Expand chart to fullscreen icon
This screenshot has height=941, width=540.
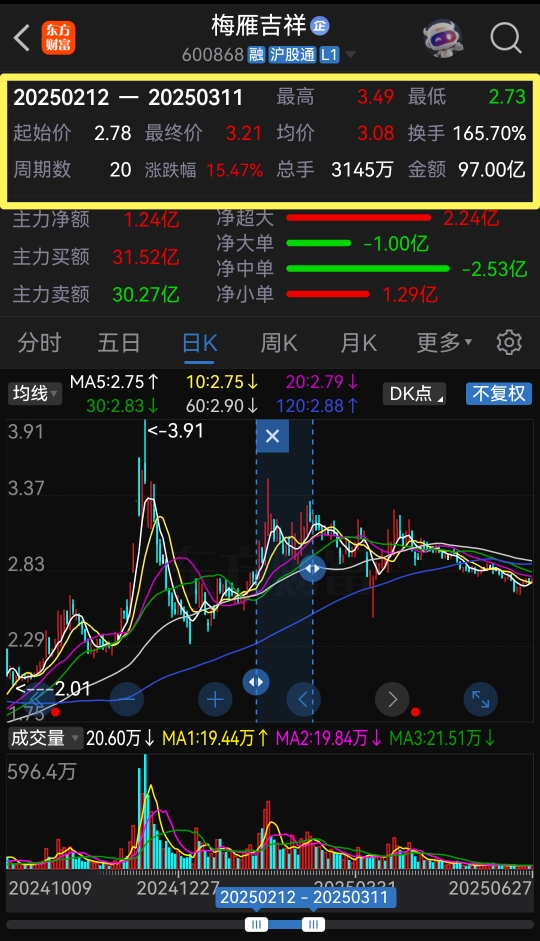pyautogui.click(x=481, y=699)
